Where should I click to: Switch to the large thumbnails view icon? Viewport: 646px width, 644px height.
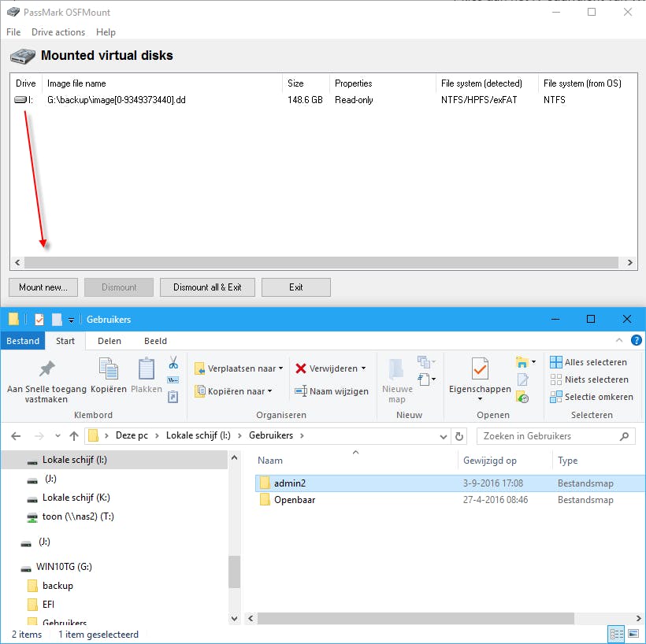click(x=633, y=634)
